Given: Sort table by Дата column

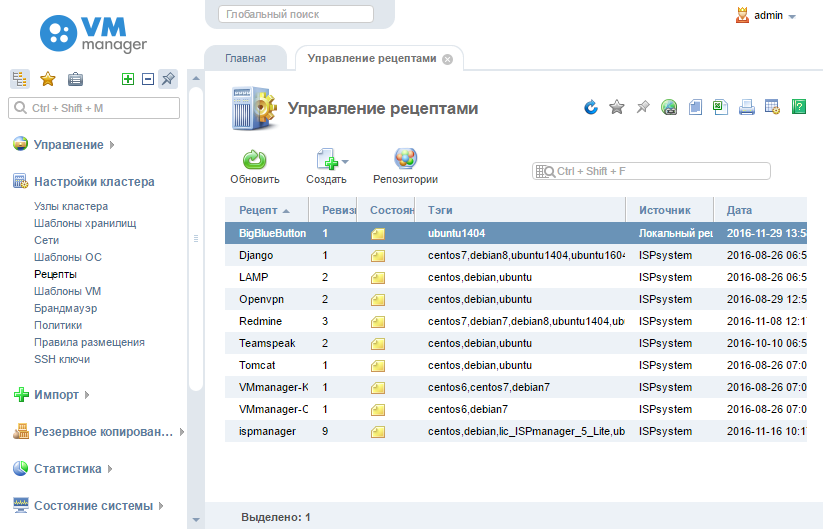Looking at the screenshot, I should click(x=761, y=210).
